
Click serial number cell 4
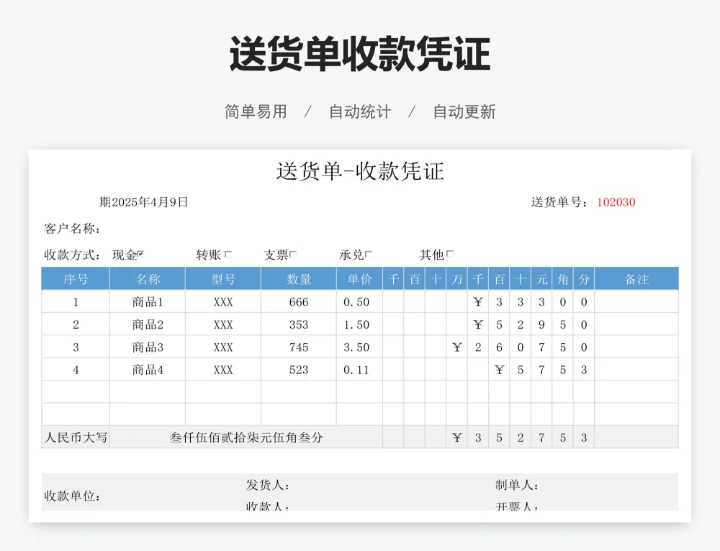click(75, 370)
